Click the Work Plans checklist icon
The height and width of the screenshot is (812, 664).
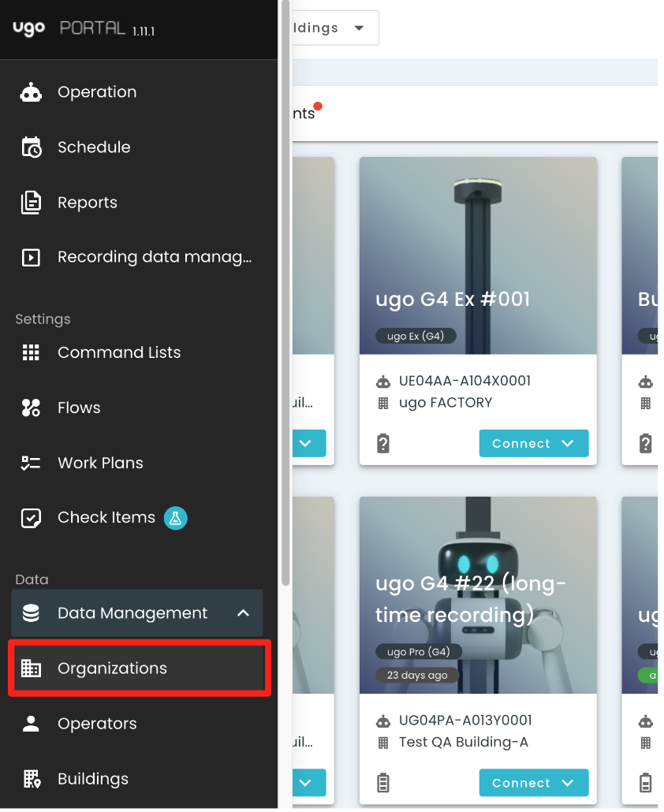pyautogui.click(x=31, y=463)
